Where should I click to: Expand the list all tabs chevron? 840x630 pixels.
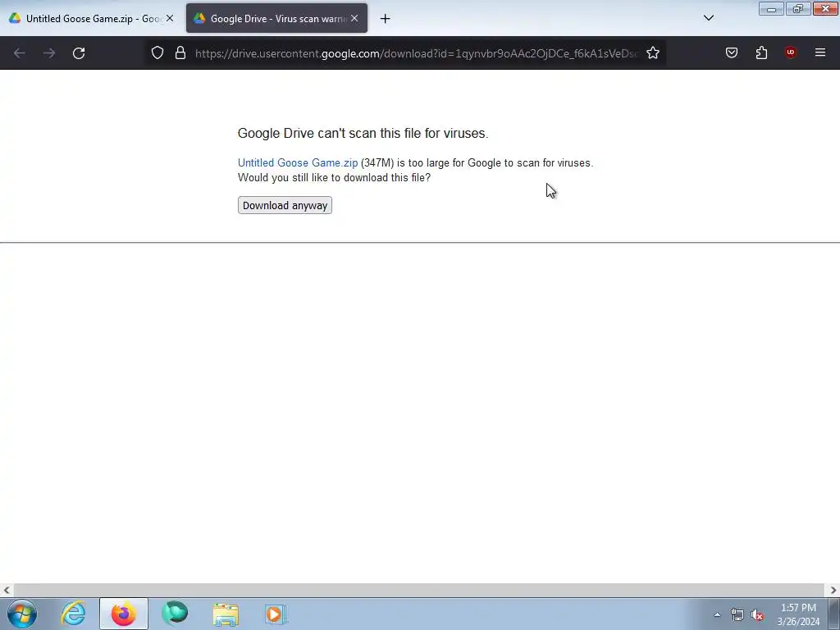point(708,18)
